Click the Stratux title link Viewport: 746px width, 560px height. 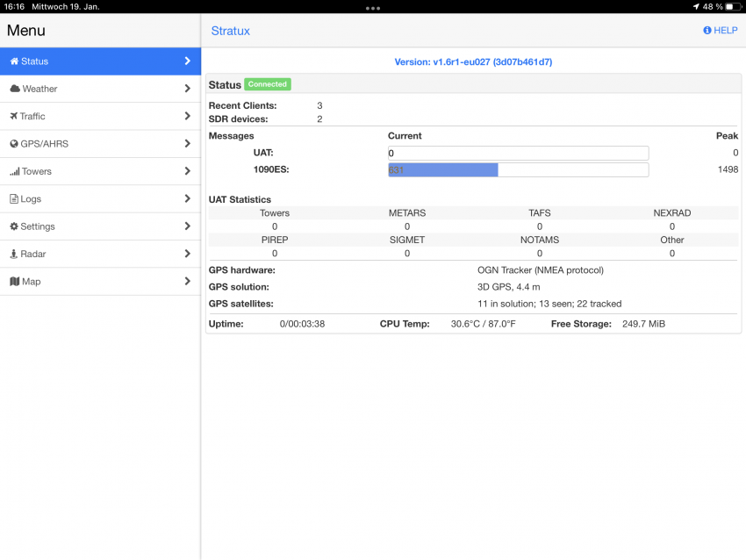(230, 31)
